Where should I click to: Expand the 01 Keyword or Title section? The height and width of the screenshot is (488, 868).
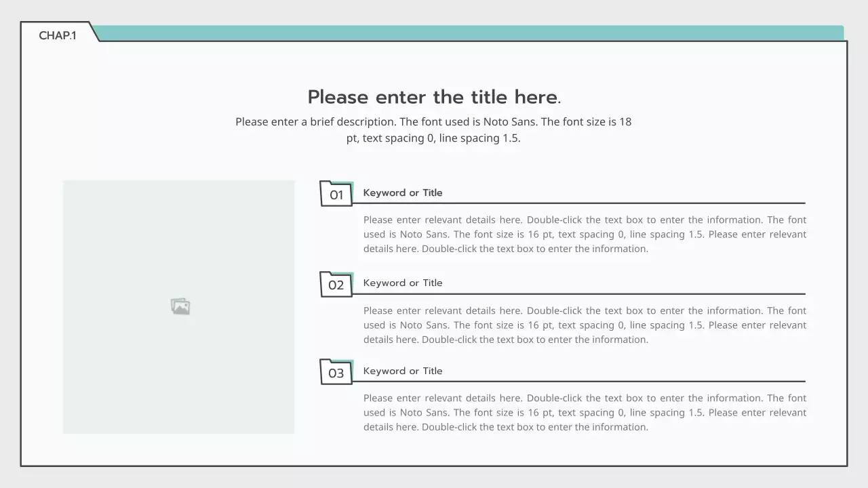pyautogui.click(x=402, y=192)
